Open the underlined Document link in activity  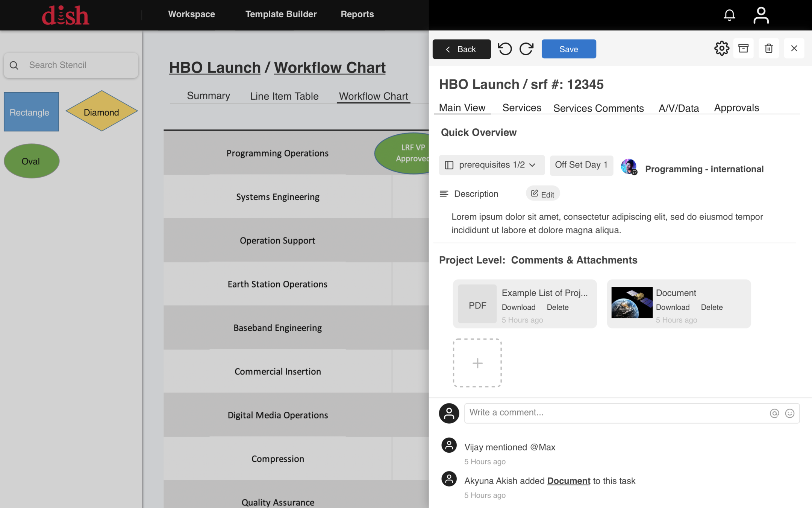pyautogui.click(x=568, y=481)
